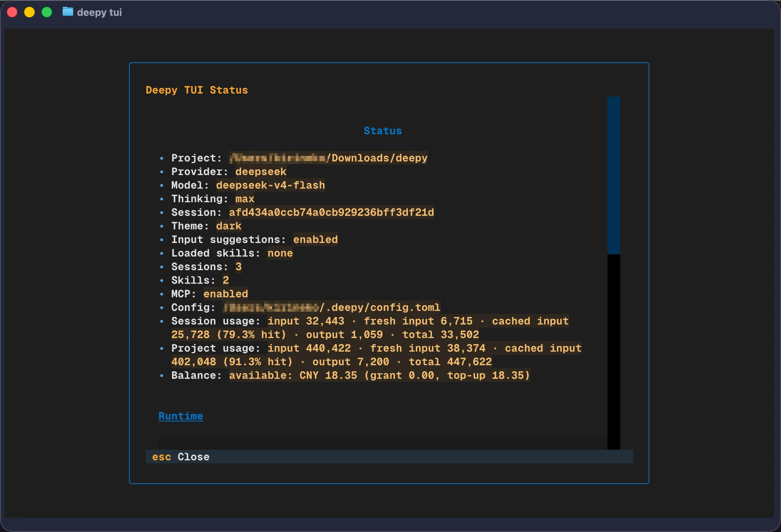Select Sessions count '3'
781x532 pixels.
pyautogui.click(x=238, y=266)
